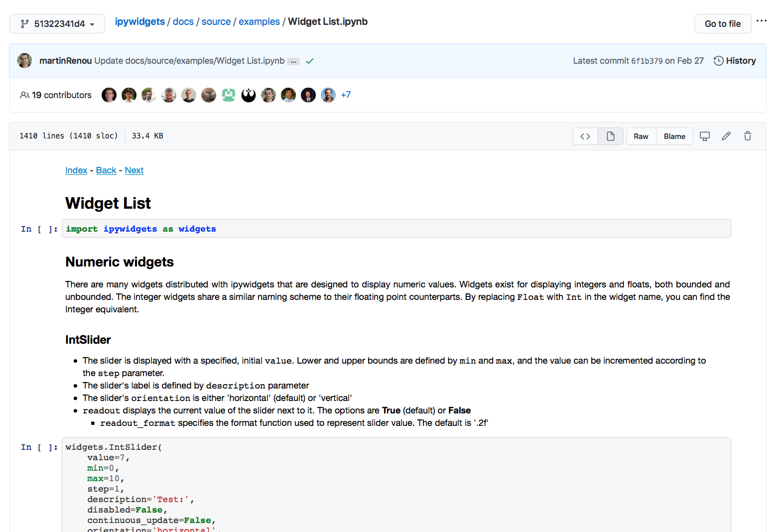Image resolution: width=784 pixels, height=532 pixels.
Task: Open the commit message Update docs/source/examples/Widget List.ipynb
Action: (189, 61)
